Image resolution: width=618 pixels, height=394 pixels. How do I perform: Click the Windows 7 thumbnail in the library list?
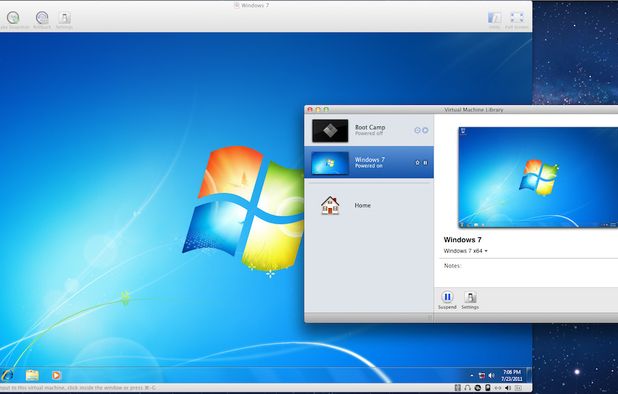tap(330, 163)
